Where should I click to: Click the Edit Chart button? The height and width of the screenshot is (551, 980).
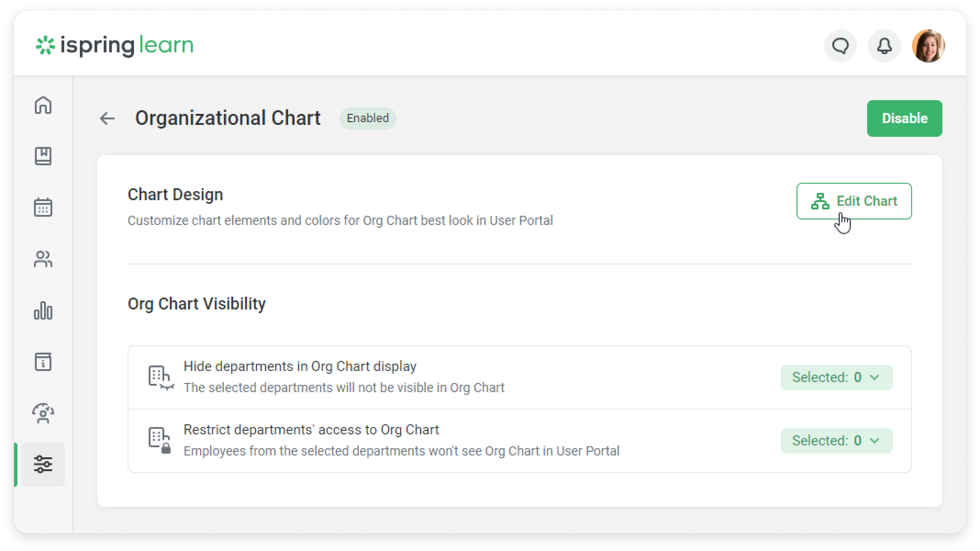point(854,201)
